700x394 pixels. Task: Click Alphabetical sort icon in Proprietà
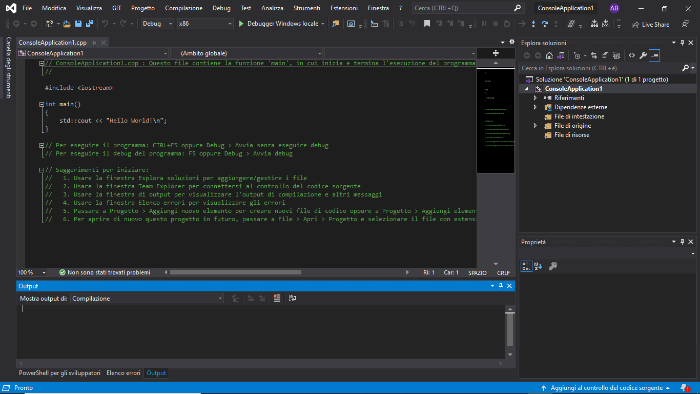pyautogui.click(x=538, y=266)
